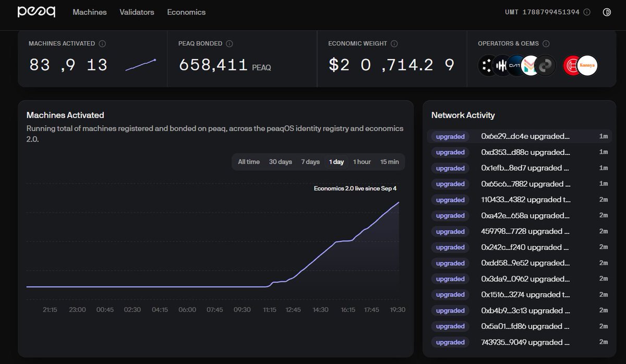Screen dimensions: 626x364
Task: Click the peaq logo
Action: pos(36,12)
